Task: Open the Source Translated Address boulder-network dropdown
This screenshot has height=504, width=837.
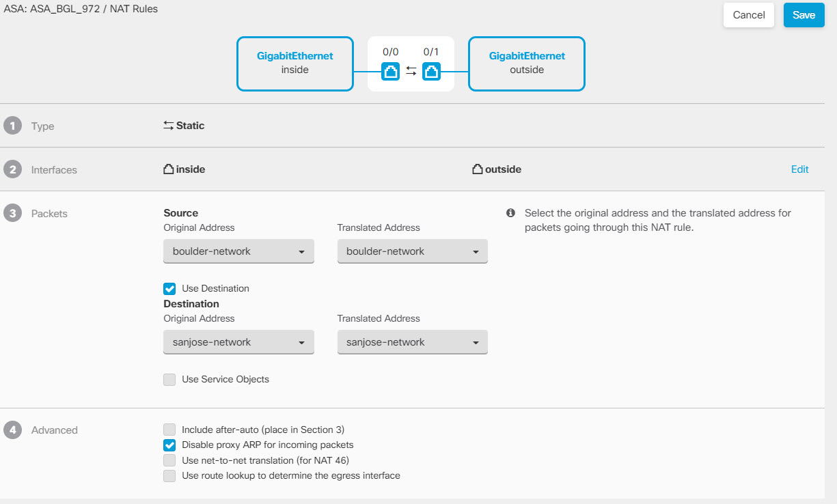Action: click(412, 251)
